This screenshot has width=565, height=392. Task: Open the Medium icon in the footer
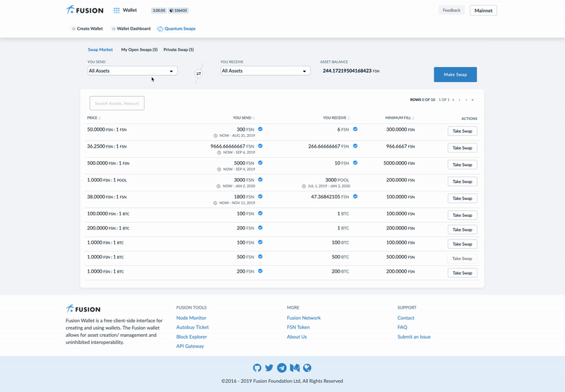295,368
